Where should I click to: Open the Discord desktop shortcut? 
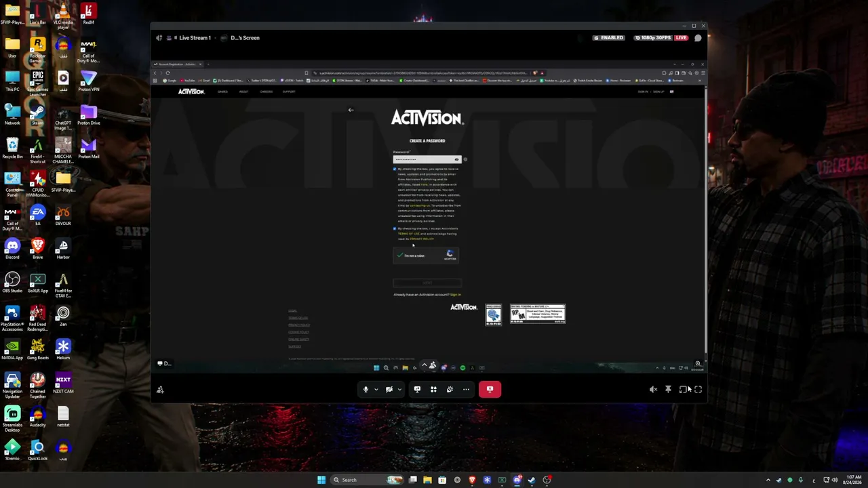point(12,249)
